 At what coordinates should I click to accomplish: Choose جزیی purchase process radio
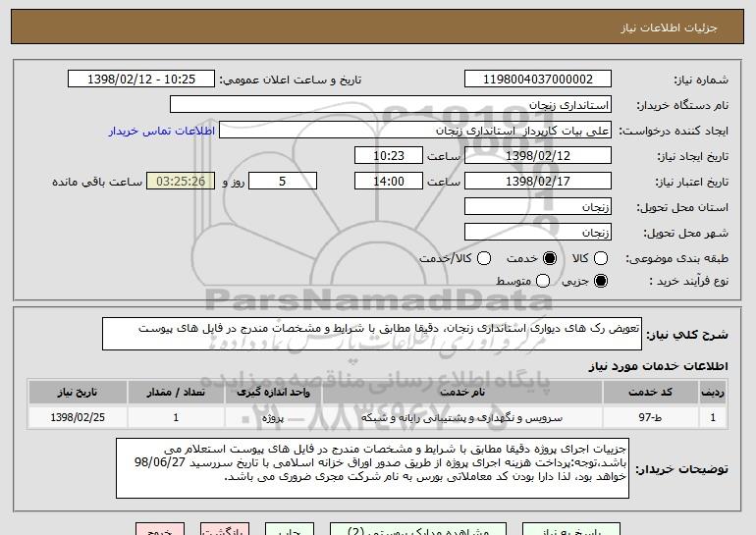601,281
